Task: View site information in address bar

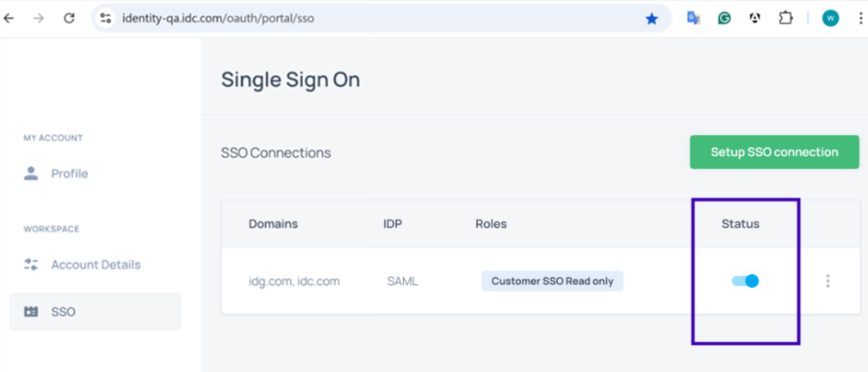Action: tap(106, 18)
